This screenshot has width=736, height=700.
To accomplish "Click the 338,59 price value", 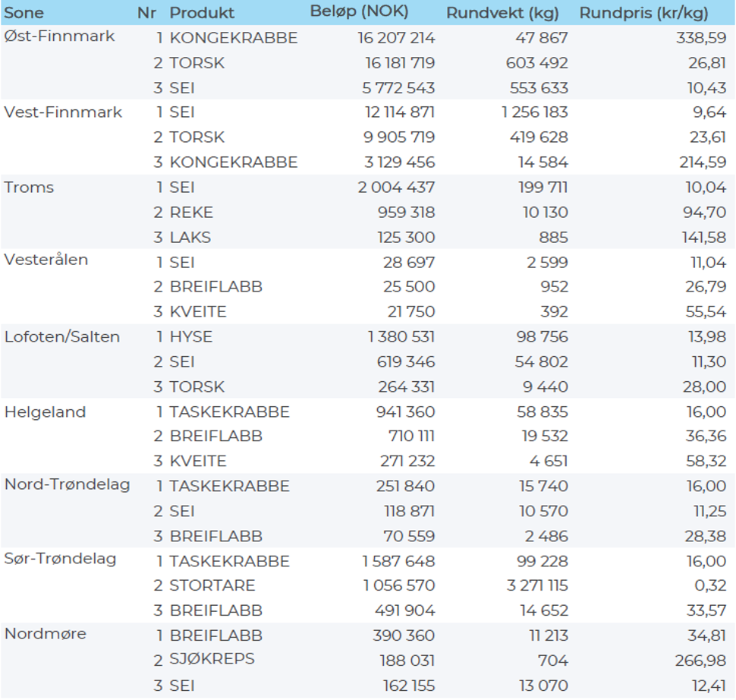I will (700, 38).
